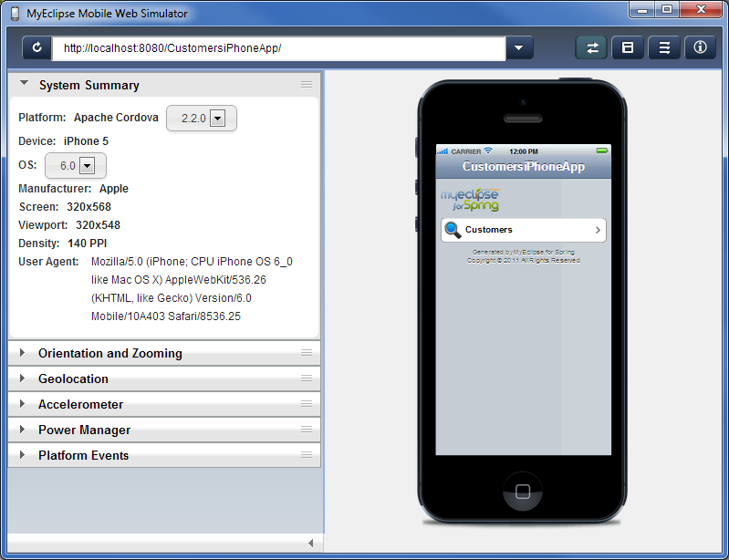Reload the simulator page
The width and height of the screenshot is (729, 560).
(x=36, y=47)
